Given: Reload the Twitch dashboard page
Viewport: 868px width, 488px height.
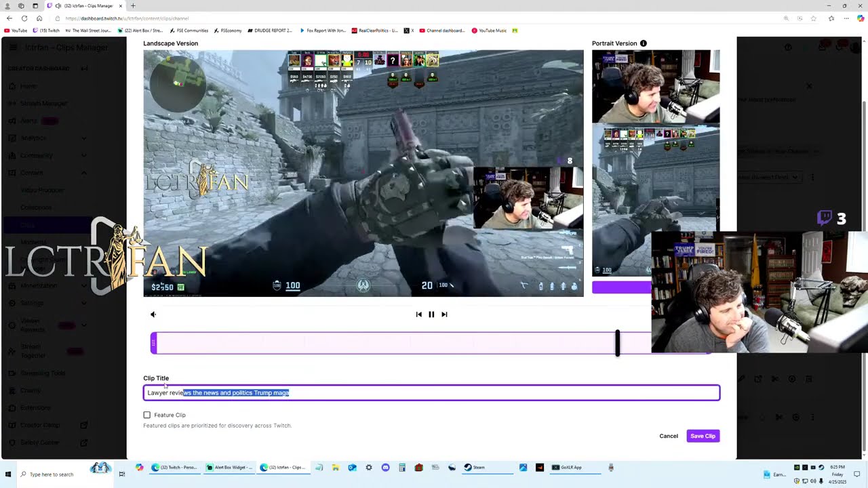Looking at the screenshot, I should 24,18.
